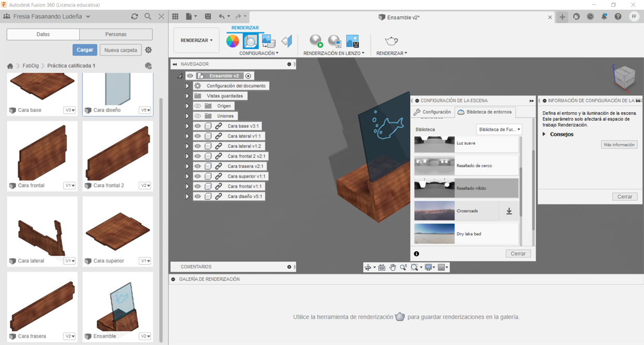
Task: Search in the data panel
Action: pos(148,17)
